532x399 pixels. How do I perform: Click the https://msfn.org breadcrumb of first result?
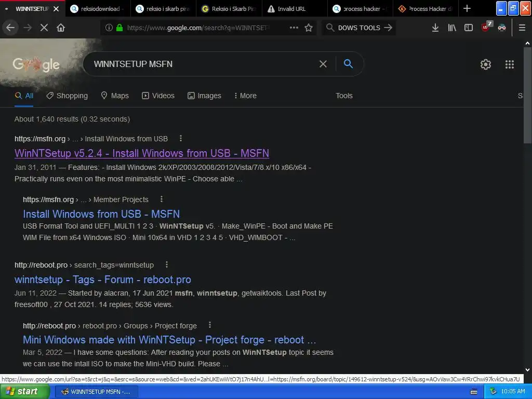click(x=40, y=139)
